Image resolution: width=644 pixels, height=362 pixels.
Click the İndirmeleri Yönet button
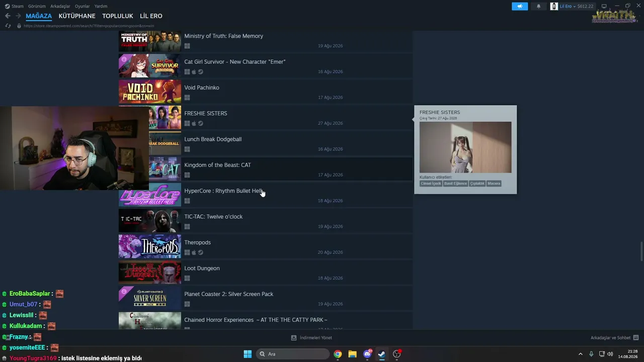tap(311, 338)
